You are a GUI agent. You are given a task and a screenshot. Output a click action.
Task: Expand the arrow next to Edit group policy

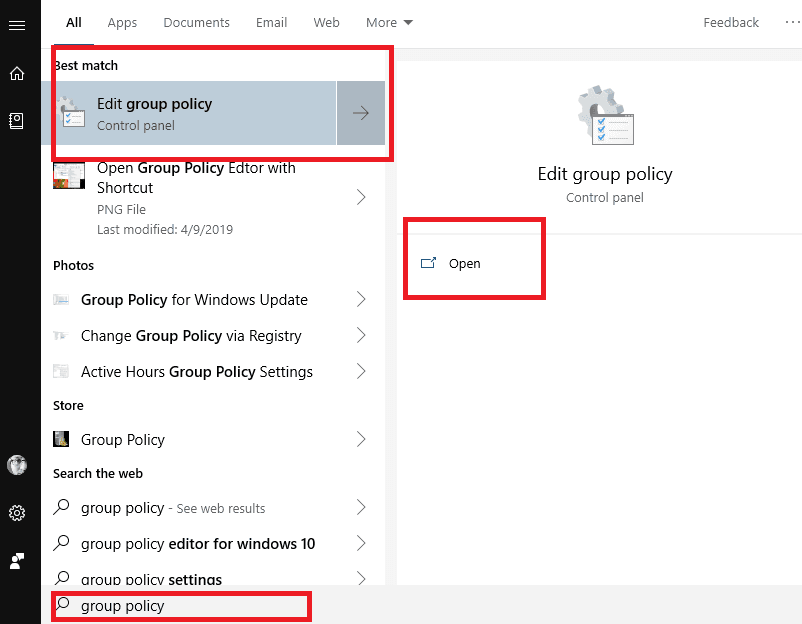[361, 113]
